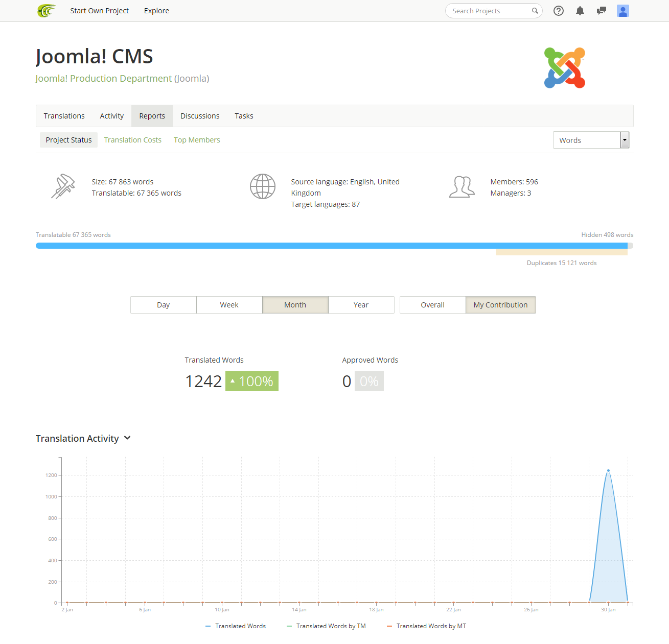Select the Week period
The height and width of the screenshot is (644, 669).
click(x=229, y=305)
